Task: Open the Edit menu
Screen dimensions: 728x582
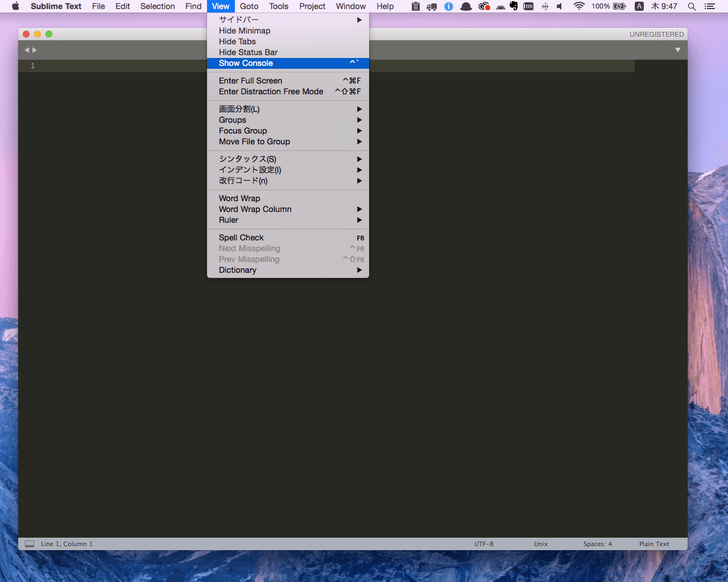Action: point(122,6)
